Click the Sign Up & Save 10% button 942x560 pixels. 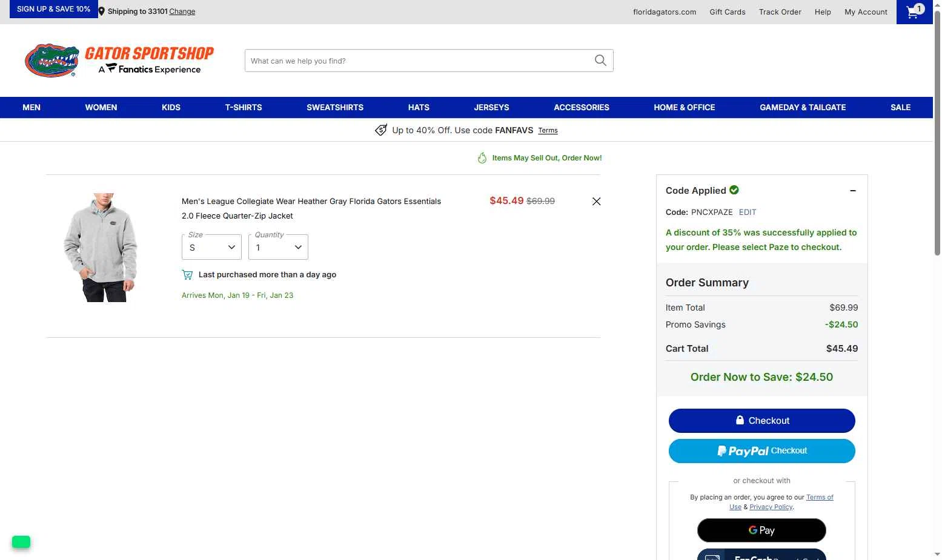[x=53, y=9]
